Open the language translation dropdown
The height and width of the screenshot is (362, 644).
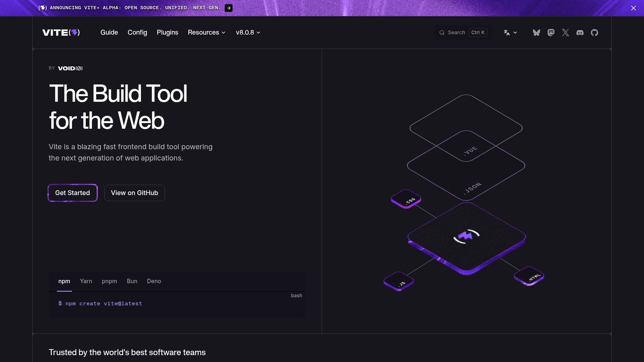point(510,33)
